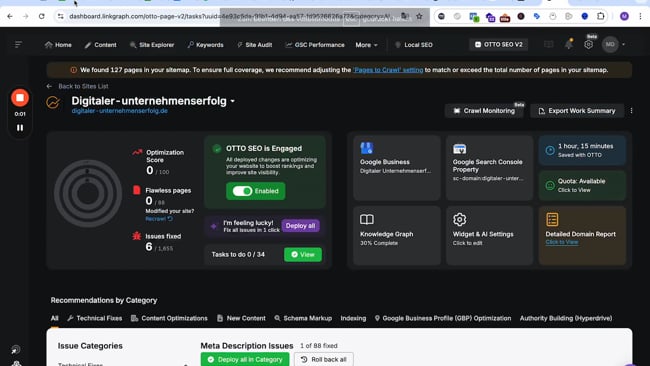Image resolution: width=650 pixels, height=366 pixels.
Task: Open the Content menu item
Action: tap(100, 45)
